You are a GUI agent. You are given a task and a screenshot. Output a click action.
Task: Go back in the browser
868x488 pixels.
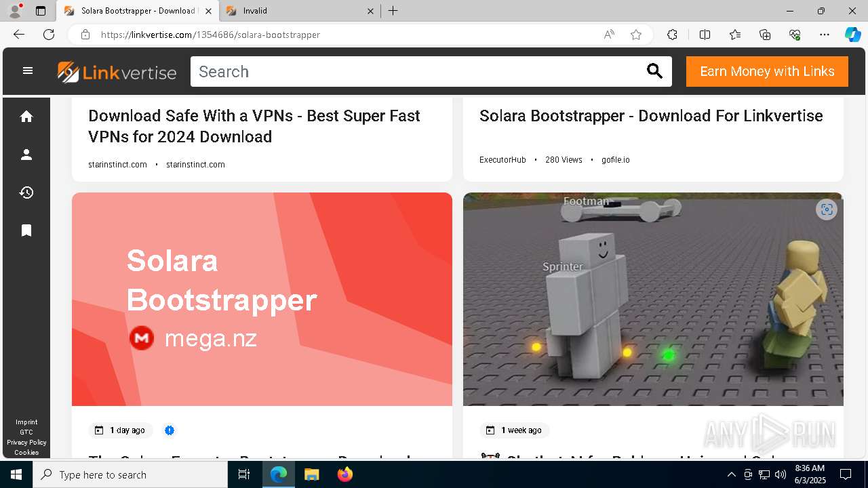click(19, 35)
